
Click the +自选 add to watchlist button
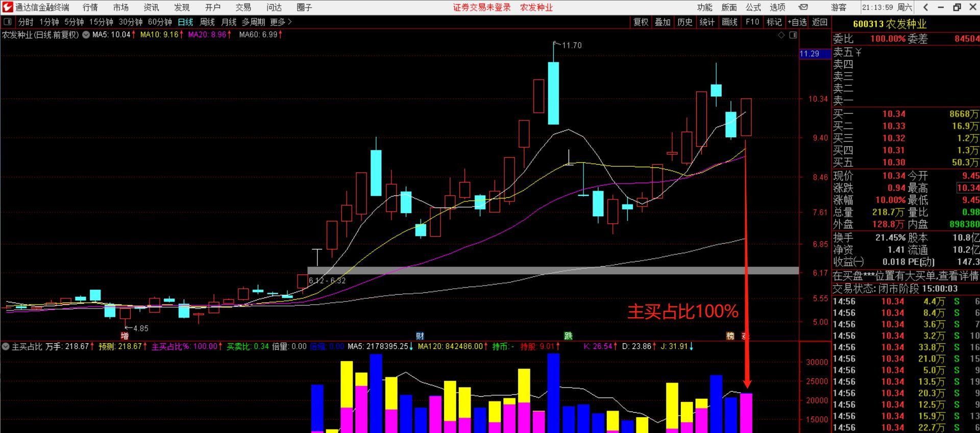click(x=797, y=22)
